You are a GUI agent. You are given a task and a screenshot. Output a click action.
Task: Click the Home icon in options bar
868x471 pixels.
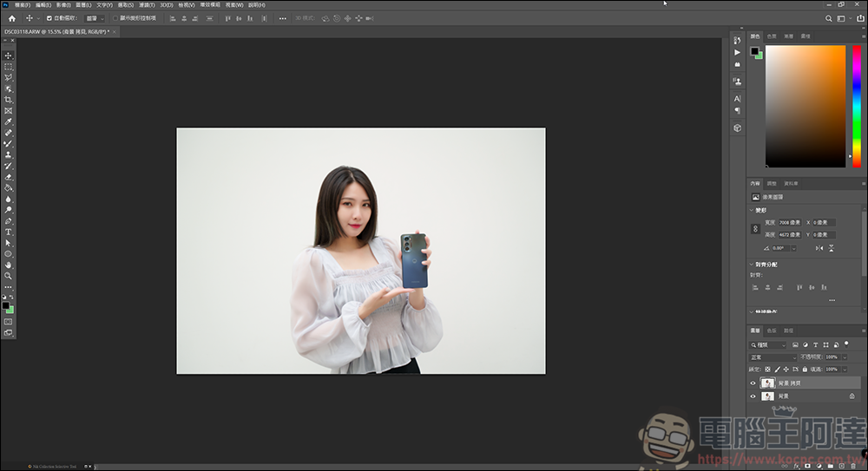[11, 18]
